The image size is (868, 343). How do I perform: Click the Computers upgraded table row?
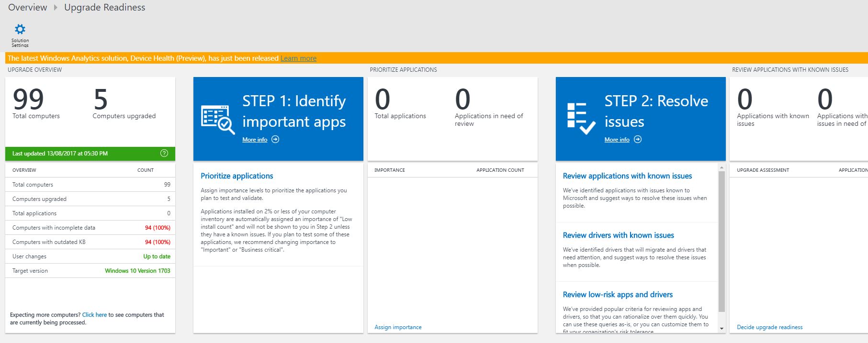(90, 199)
